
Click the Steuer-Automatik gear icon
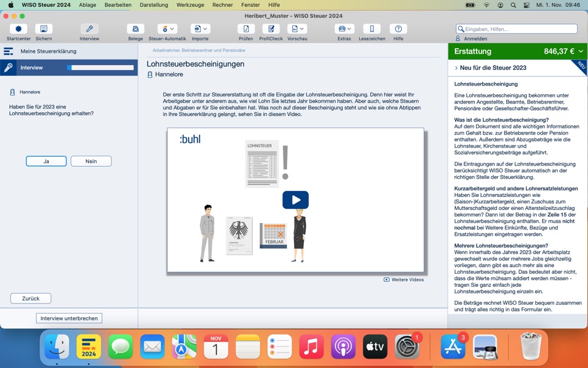tap(165, 29)
